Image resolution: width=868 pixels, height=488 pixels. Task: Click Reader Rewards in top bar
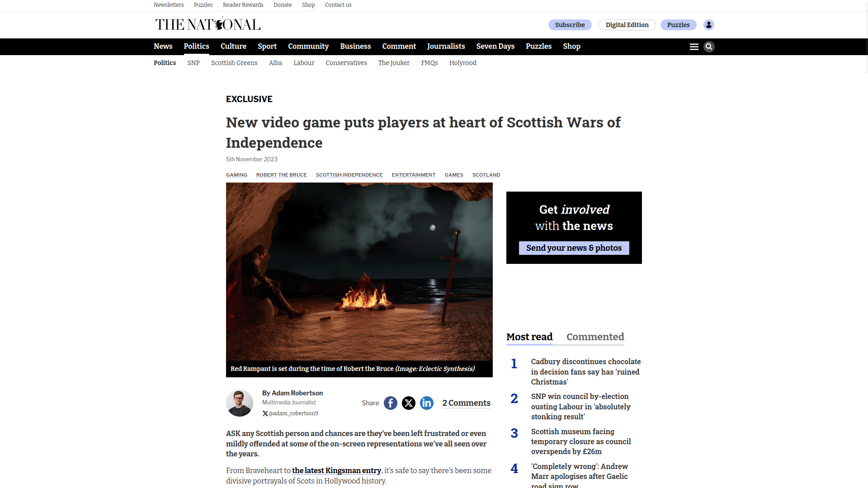tap(243, 5)
